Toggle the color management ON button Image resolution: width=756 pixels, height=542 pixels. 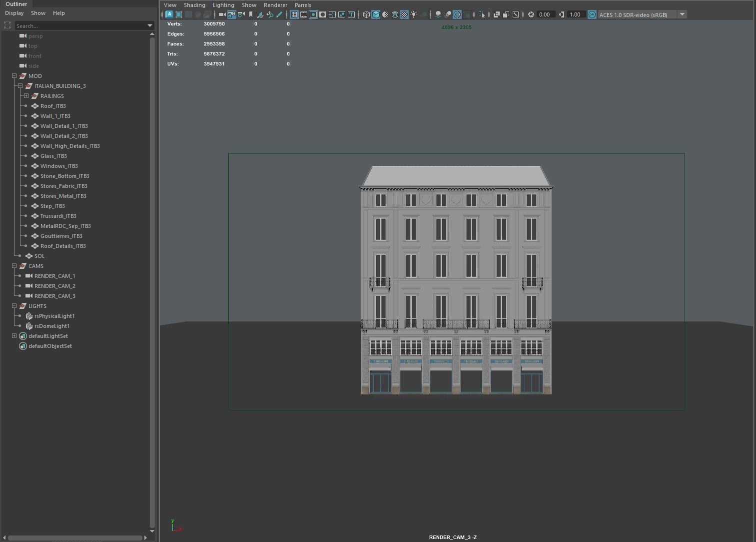click(x=592, y=14)
